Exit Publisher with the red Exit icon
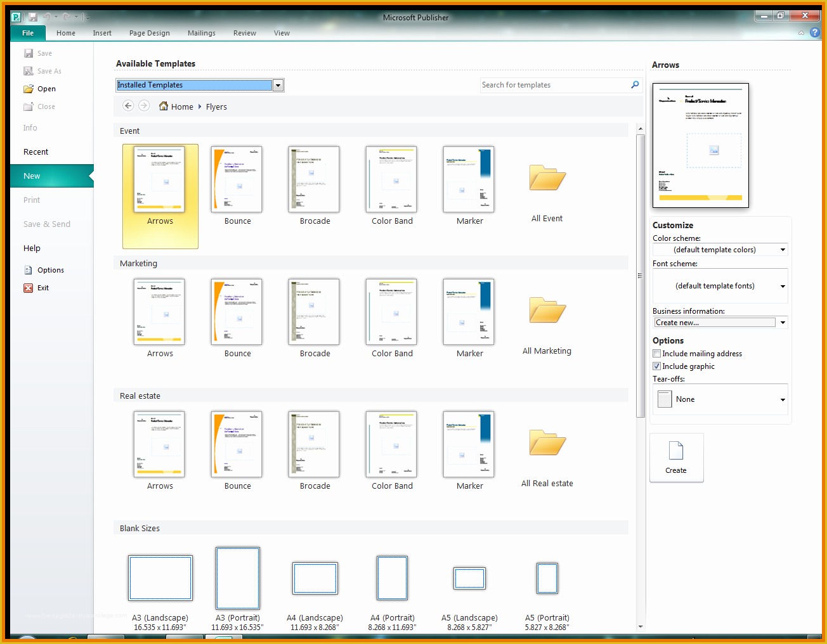This screenshot has width=827, height=644. 29,288
